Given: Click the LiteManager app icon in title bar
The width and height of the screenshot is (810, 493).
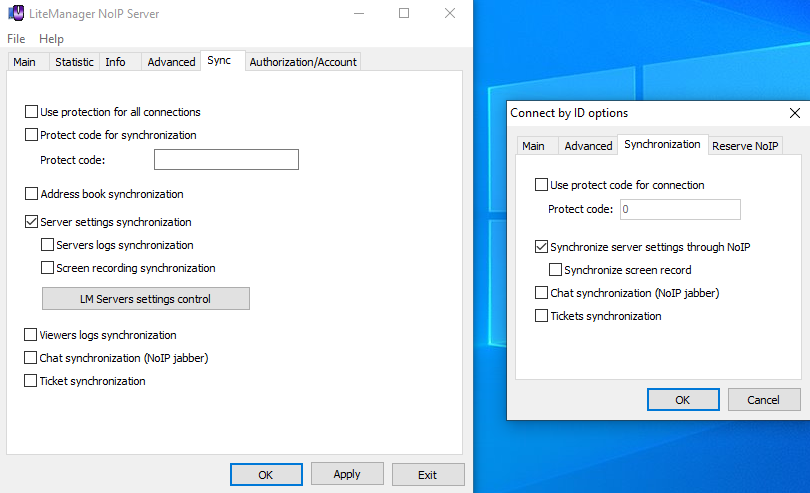Looking at the screenshot, I should coord(16,13).
